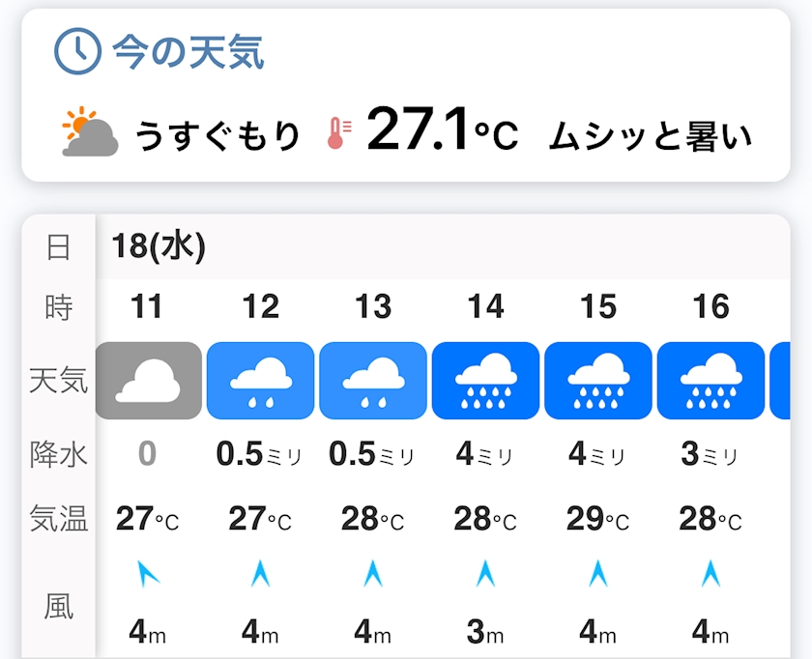
Task: Click the red thermometer icon
Action: tap(338, 133)
